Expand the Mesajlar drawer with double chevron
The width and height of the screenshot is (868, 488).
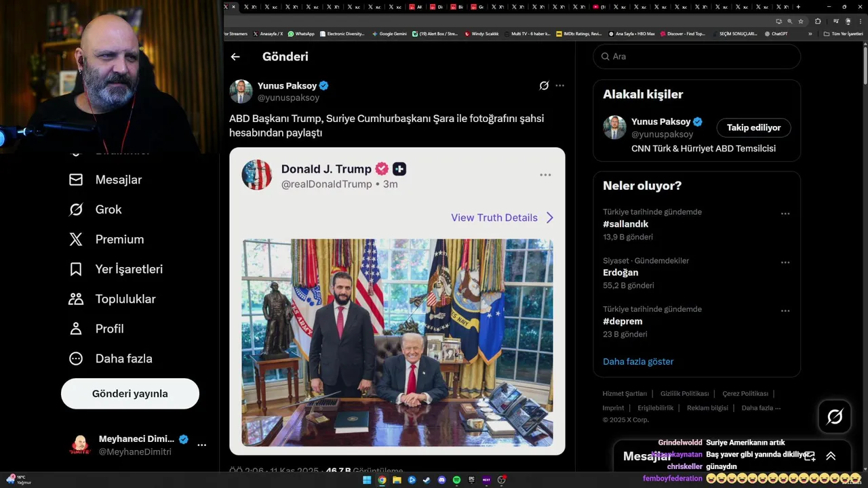[831, 456]
